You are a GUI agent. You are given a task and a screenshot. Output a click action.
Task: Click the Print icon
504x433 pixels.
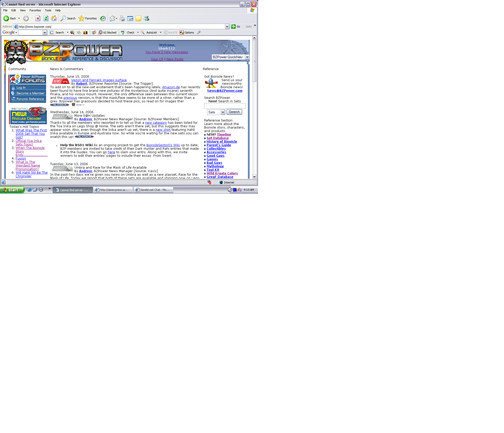tap(122, 18)
